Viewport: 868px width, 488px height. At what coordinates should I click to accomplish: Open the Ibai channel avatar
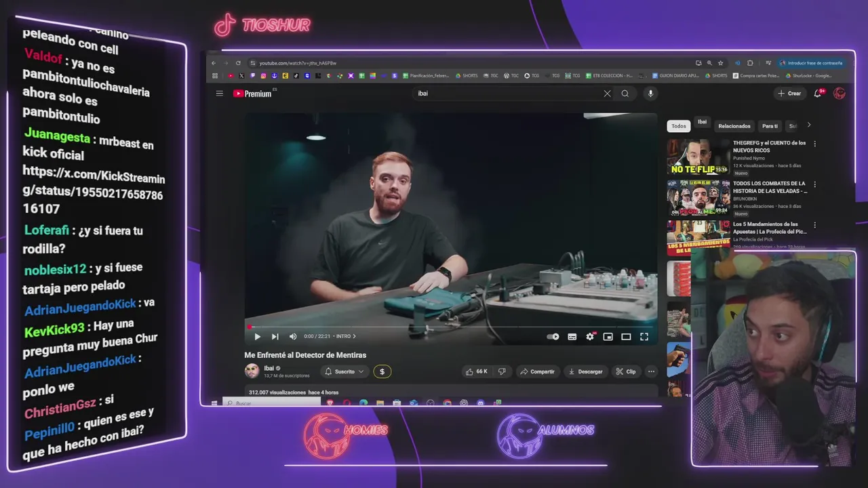[x=252, y=371]
